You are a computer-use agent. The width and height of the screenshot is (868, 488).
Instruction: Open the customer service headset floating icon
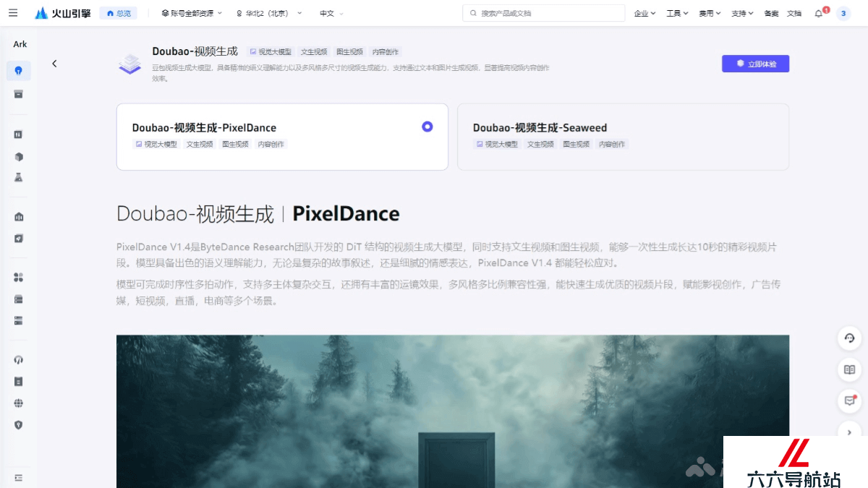coord(850,338)
